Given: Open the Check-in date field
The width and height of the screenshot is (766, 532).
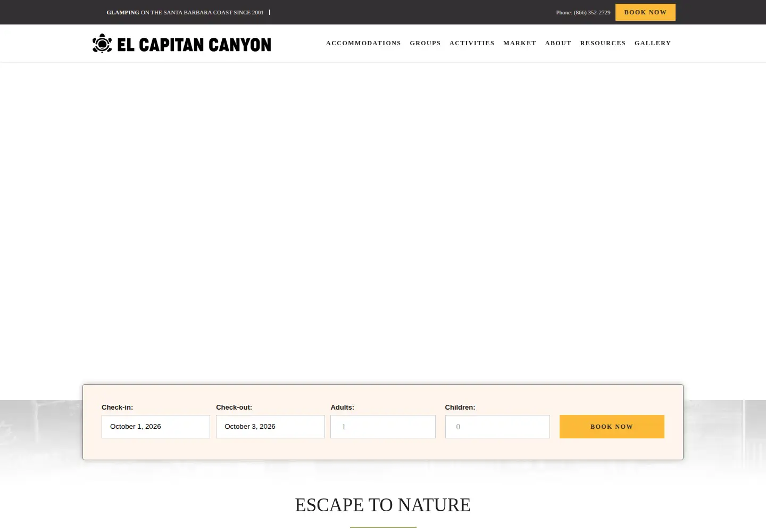Looking at the screenshot, I should pyautogui.click(x=156, y=427).
